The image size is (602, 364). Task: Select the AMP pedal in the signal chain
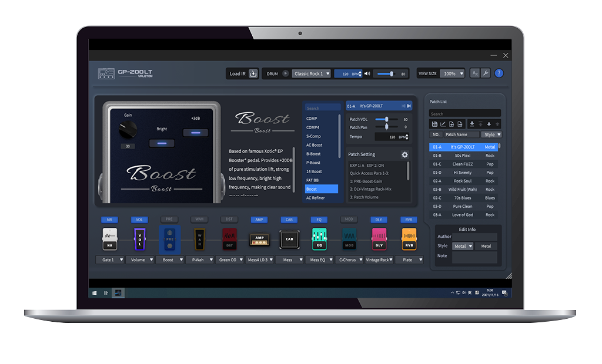coord(258,238)
